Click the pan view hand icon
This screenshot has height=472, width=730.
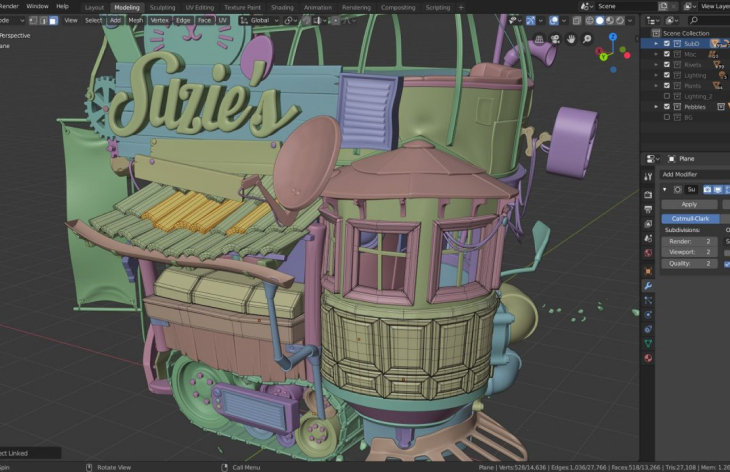tap(571, 39)
